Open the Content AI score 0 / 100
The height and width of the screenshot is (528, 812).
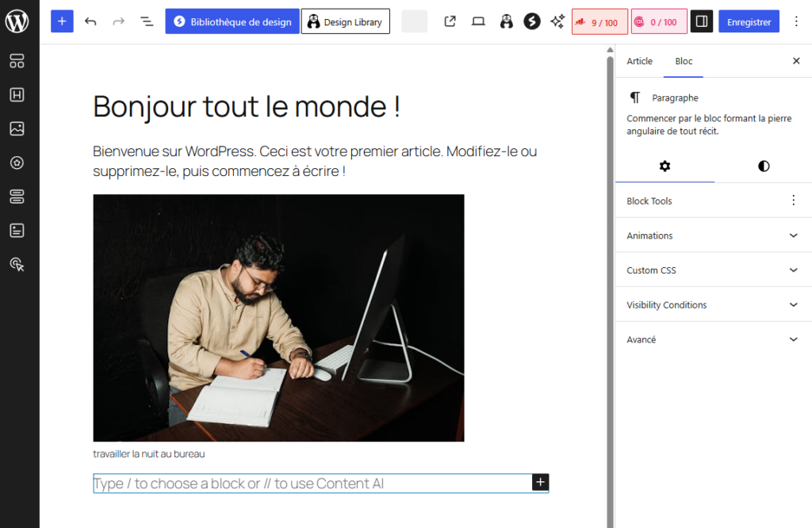(659, 21)
